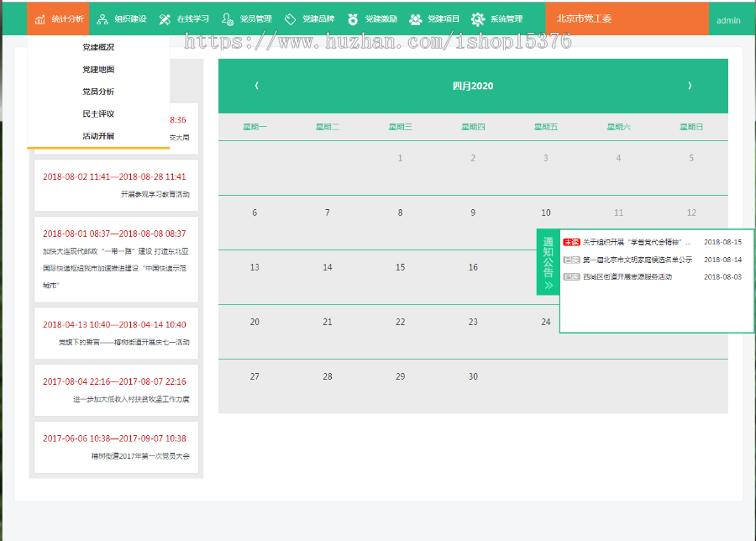Select calendar day 27
The width and height of the screenshot is (756, 541).
255,376
